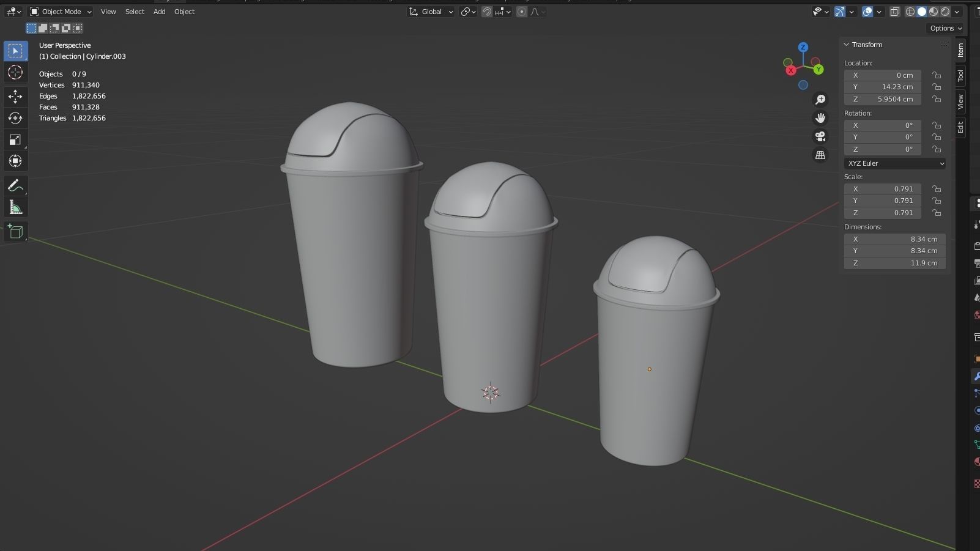The image size is (980, 551).
Task: Open the Object Mode dropdown
Action: point(61,12)
